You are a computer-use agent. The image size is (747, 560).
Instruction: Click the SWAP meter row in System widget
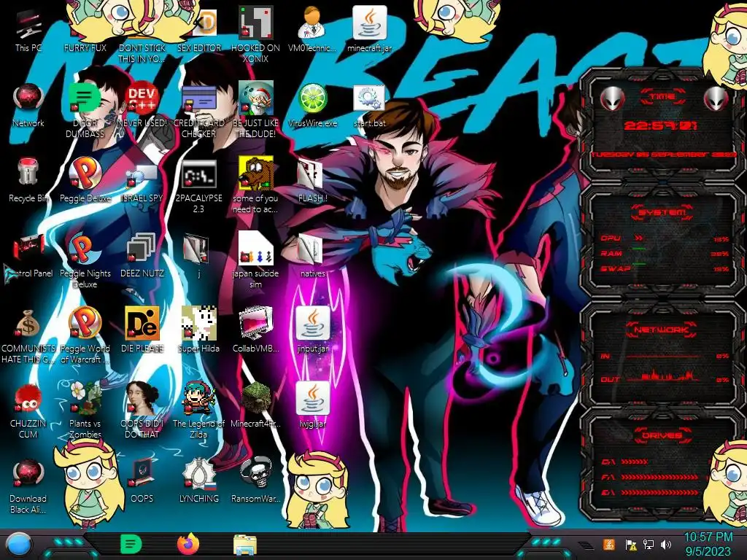tap(665, 268)
